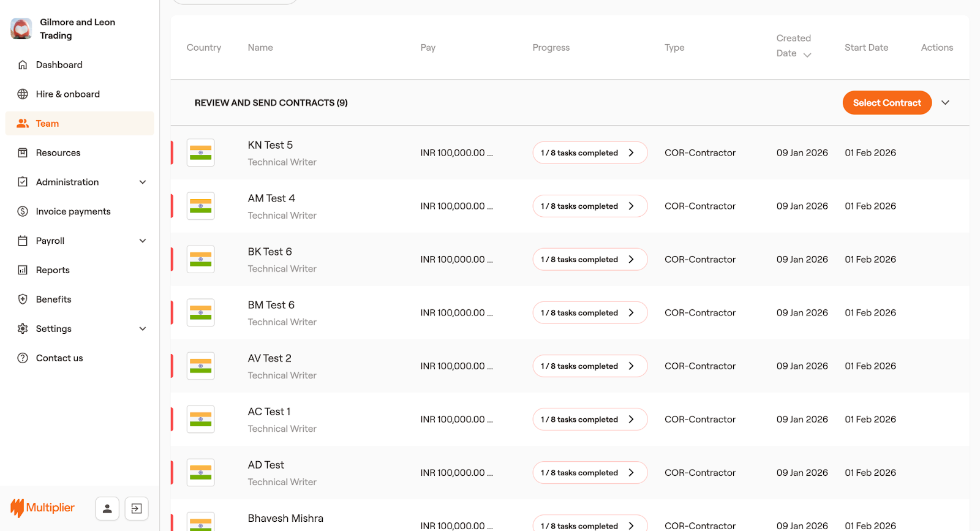
Task: Click the Invoice payments dollar icon
Action: click(x=23, y=211)
